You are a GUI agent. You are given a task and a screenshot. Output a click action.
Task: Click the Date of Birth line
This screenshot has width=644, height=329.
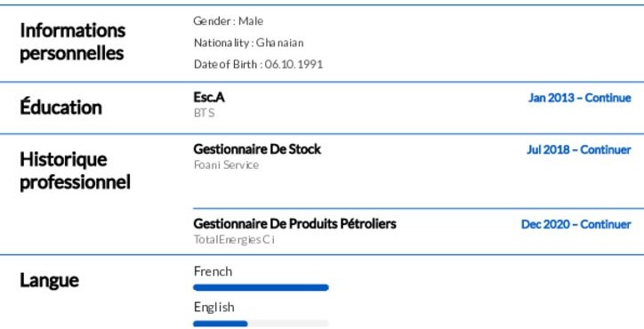pos(258,65)
